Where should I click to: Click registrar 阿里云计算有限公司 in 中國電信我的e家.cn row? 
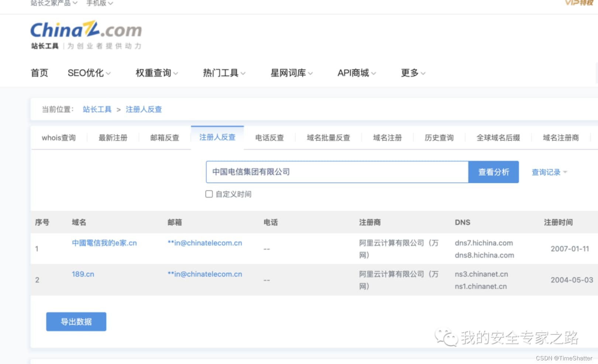399,249
